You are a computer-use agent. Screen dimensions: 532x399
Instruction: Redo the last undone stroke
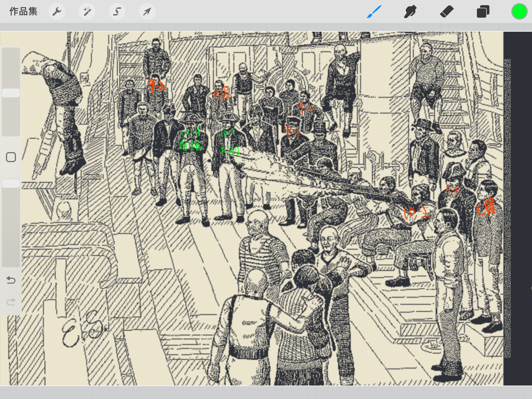(x=11, y=302)
